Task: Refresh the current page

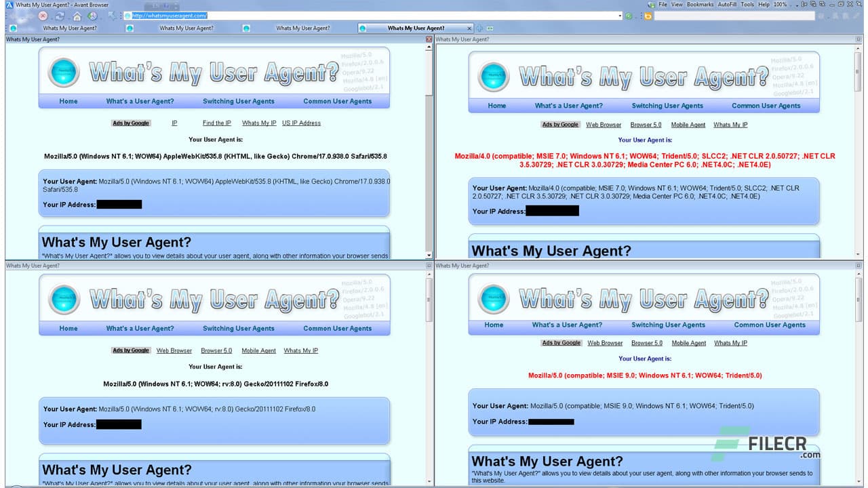Action: pos(60,16)
